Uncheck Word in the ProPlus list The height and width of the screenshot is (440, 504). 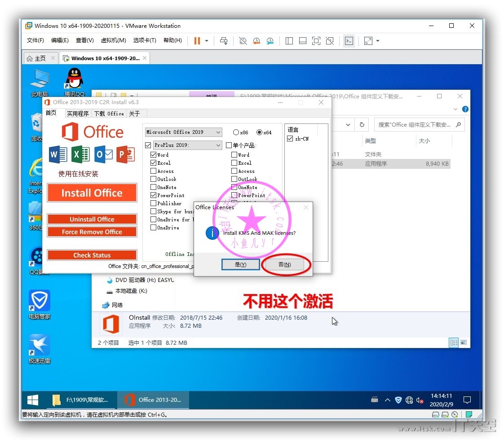153,155
